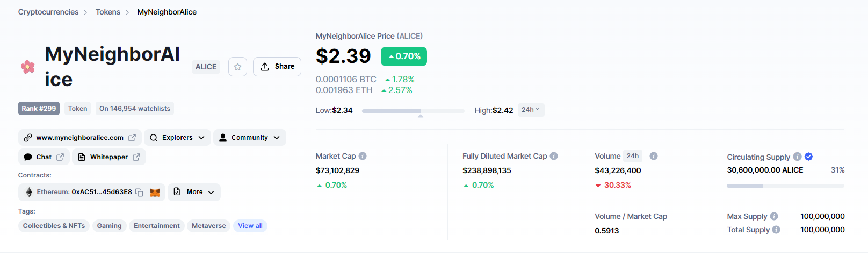Expand the Community dropdown

(250, 138)
